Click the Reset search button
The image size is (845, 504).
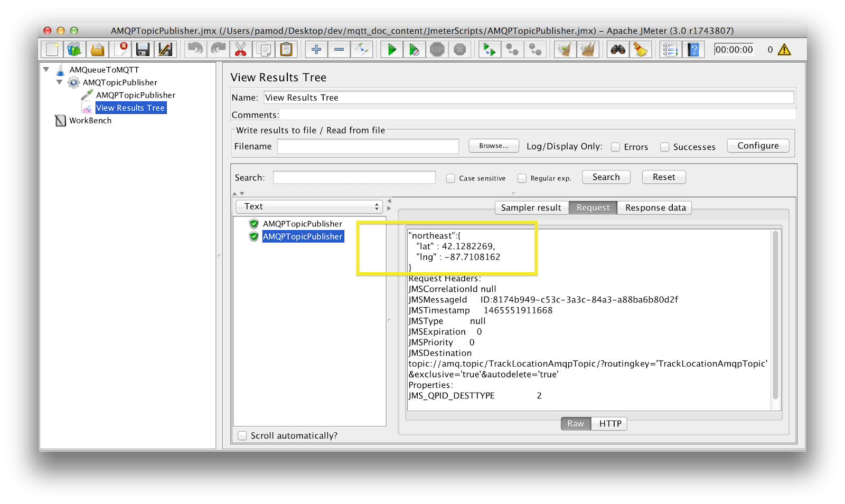[664, 177]
